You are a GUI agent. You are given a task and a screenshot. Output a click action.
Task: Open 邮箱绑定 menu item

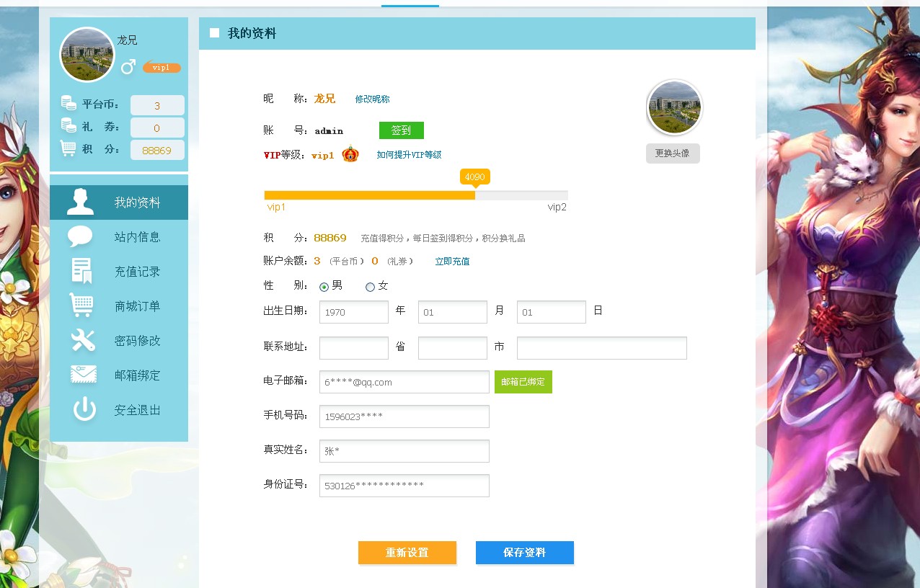(119, 375)
